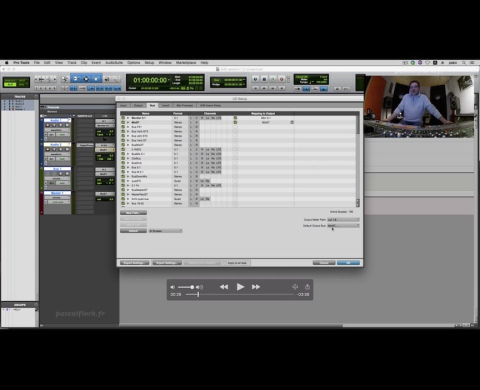Click the Default button in I/O Setup
Screen dimensions: 480x390
pyautogui.click(x=133, y=231)
